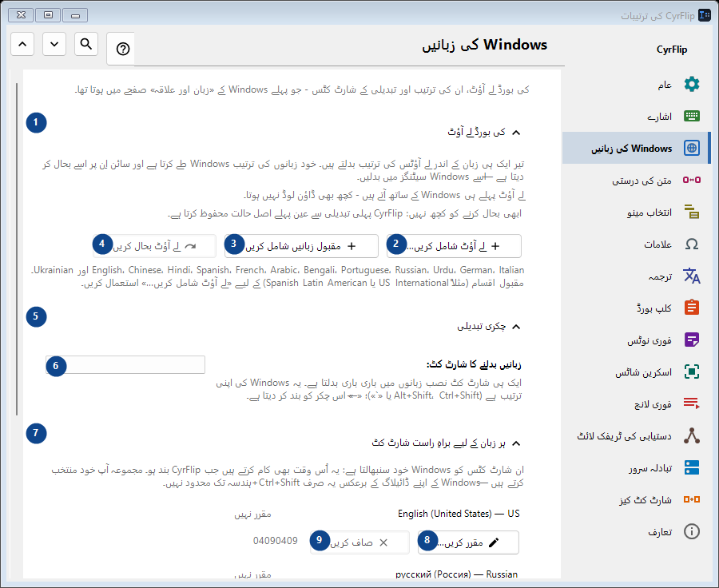The width and height of the screenshot is (719, 588).
Task: Open search with the magnifier icon
Action: pos(85,44)
